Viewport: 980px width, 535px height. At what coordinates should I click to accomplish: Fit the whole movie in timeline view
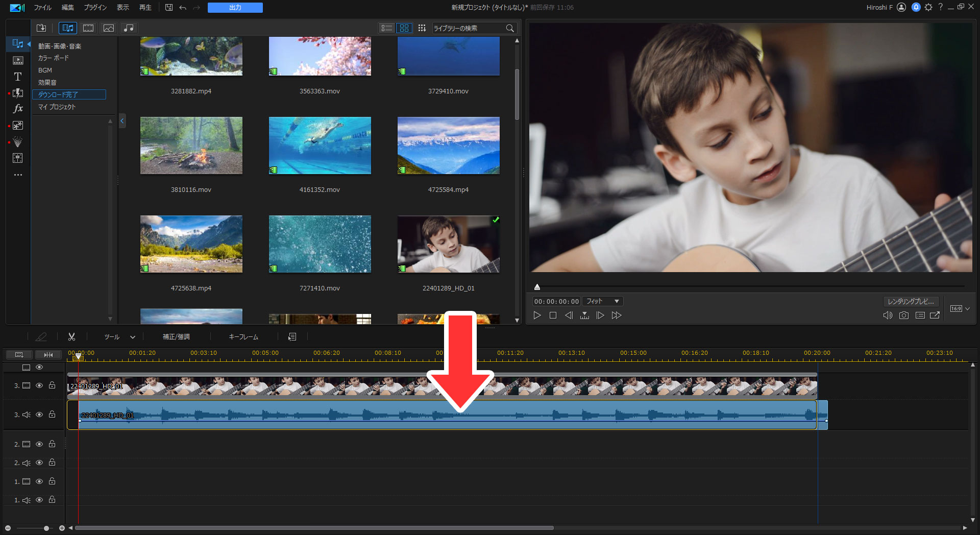point(48,355)
